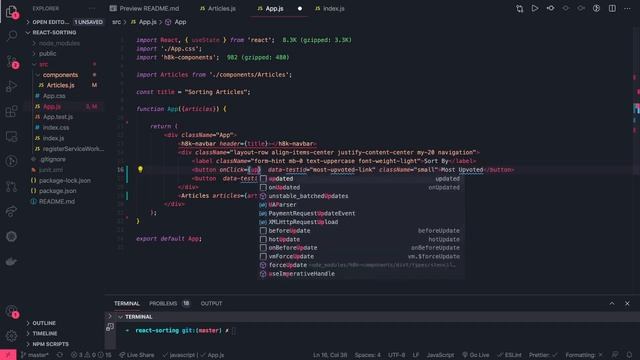Click the synchronize changes icon in the status bar
The height and width of the screenshot is (360, 640).
[60, 355]
